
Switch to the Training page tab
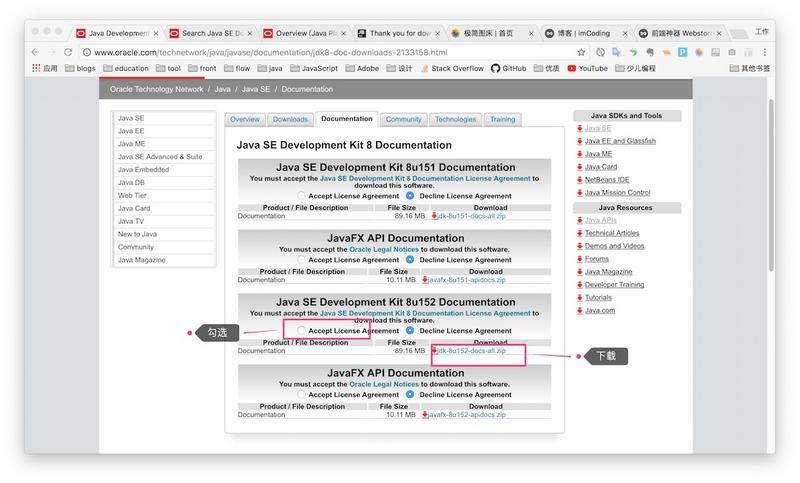click(503, 119)
